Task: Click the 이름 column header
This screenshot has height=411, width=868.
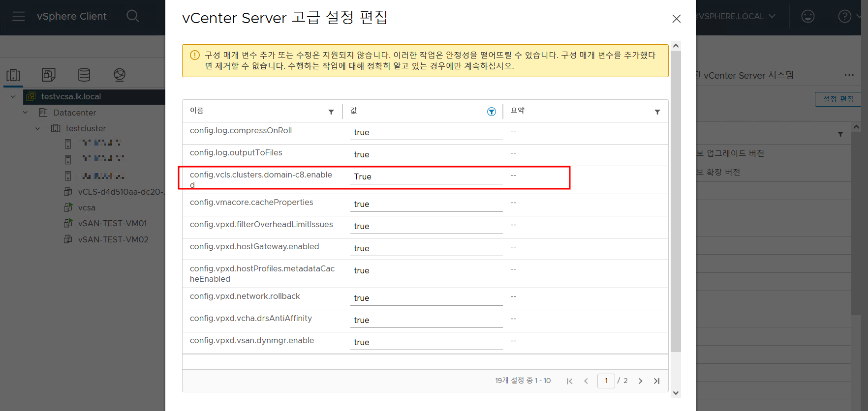Action: pyautogui.click(x=197, y=111)
